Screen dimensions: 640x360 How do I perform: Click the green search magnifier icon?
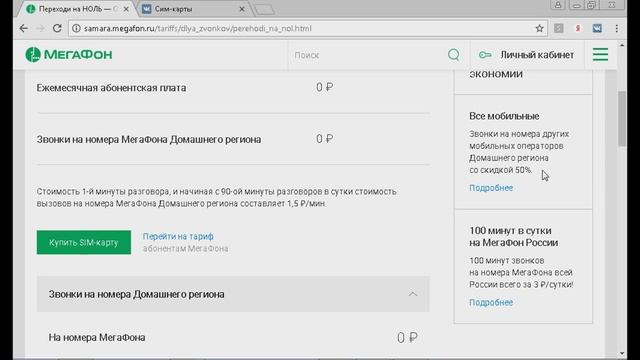[x=453, y=55]
